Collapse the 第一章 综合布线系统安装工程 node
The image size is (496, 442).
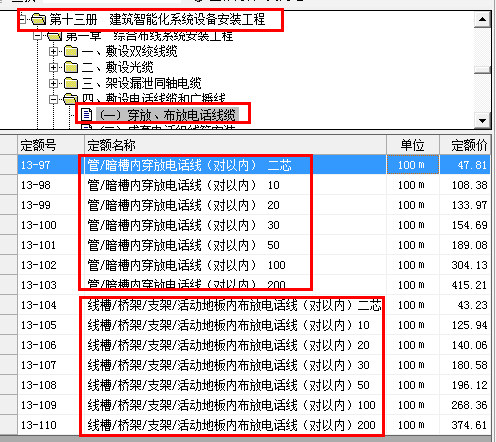pos(37,36)
